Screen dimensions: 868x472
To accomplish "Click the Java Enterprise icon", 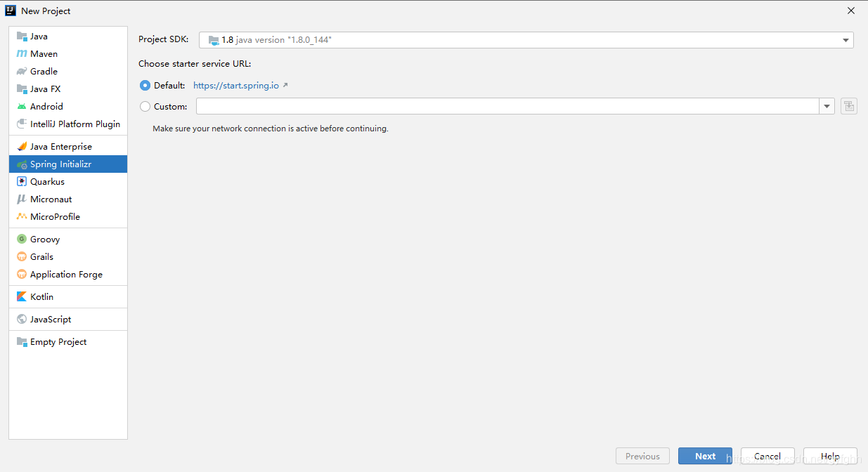I will pos(22,146).
